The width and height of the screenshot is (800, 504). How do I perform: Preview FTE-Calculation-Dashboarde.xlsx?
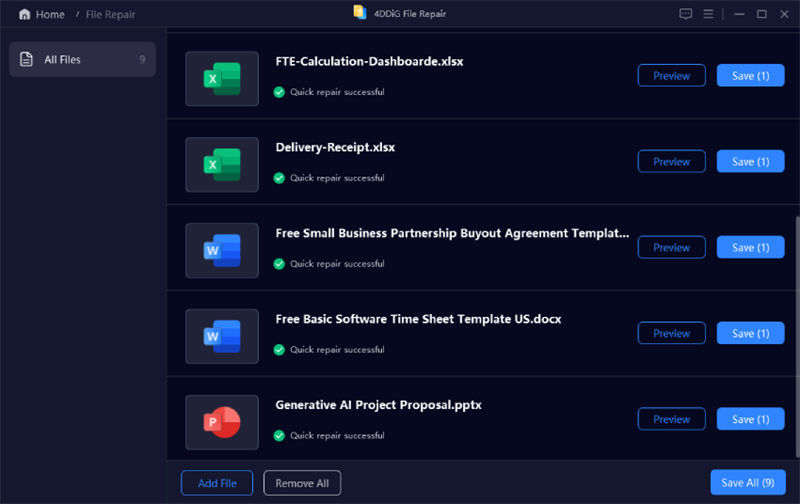click(x=671, y=76)
